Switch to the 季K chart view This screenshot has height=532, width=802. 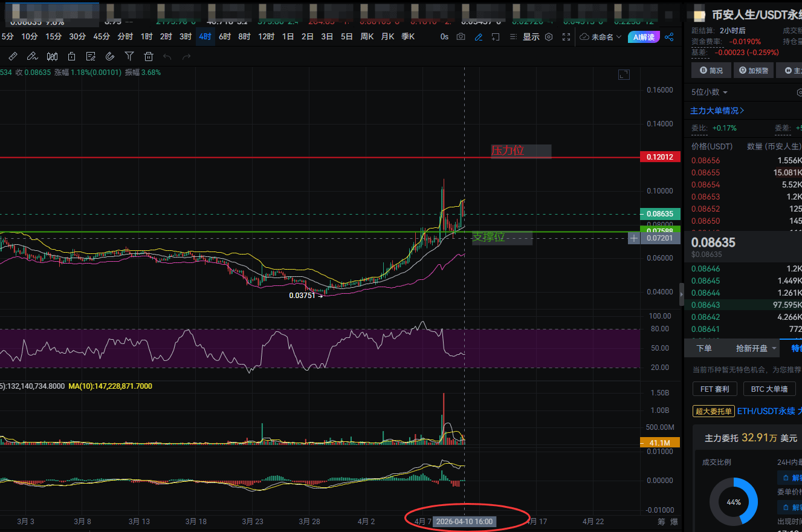[408, 36]
